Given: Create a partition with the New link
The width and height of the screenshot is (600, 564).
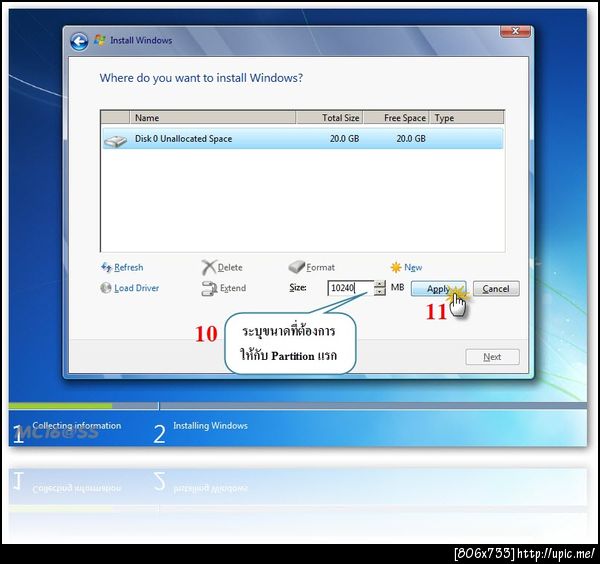Looking at the screenshot, I should pos(413,267).
